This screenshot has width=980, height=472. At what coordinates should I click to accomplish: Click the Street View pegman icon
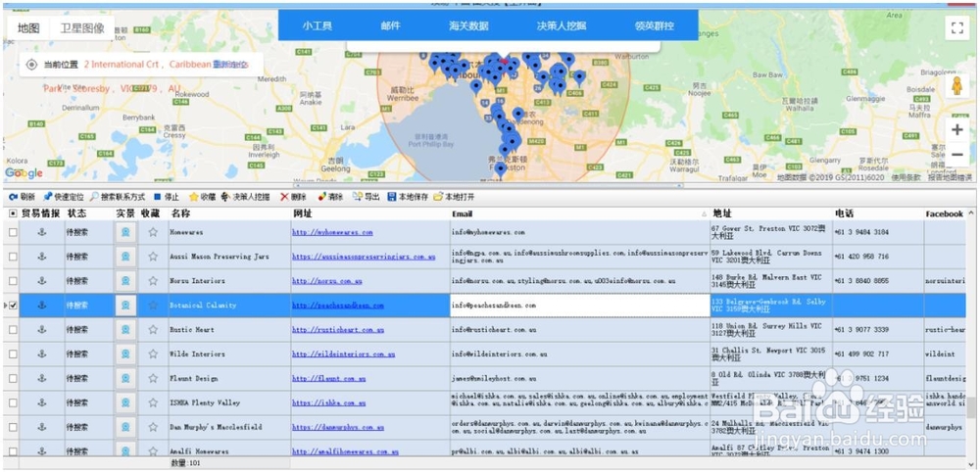coord(956,86)
